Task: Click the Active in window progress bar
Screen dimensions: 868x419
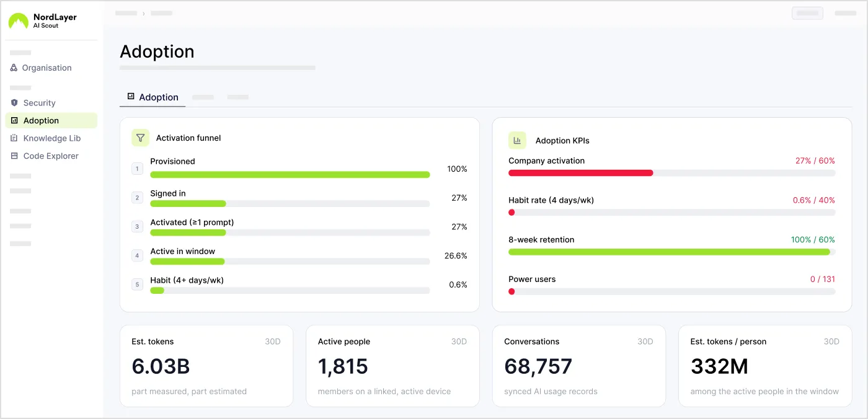Action: [x=290, y=262]
